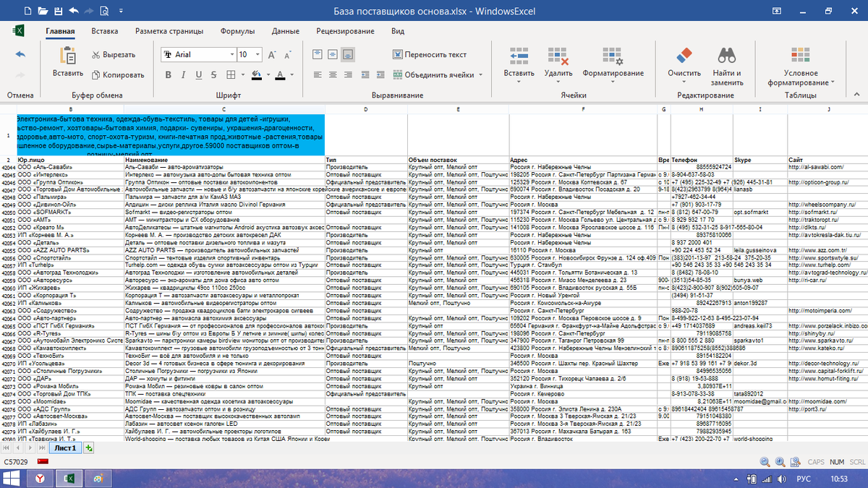This screenshot has width=868, height=488.
Task: Increase font size with the large A icon
Action: coord(273,55)
